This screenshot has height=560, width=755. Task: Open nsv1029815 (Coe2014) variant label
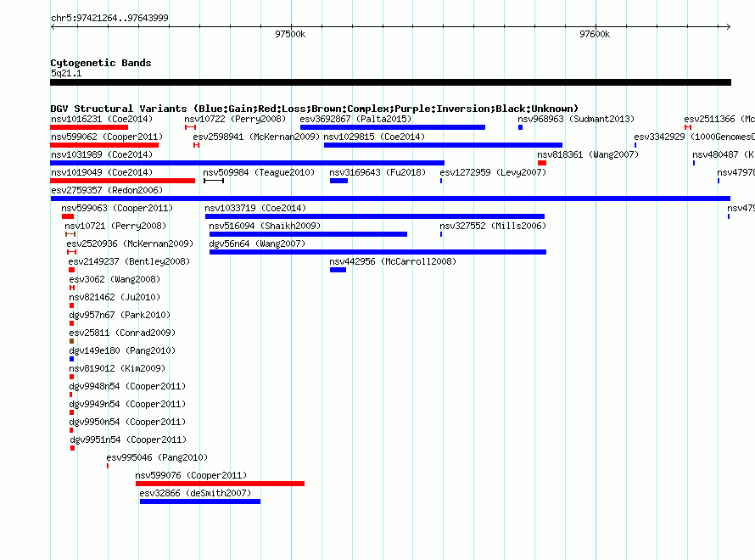[374, 137]
